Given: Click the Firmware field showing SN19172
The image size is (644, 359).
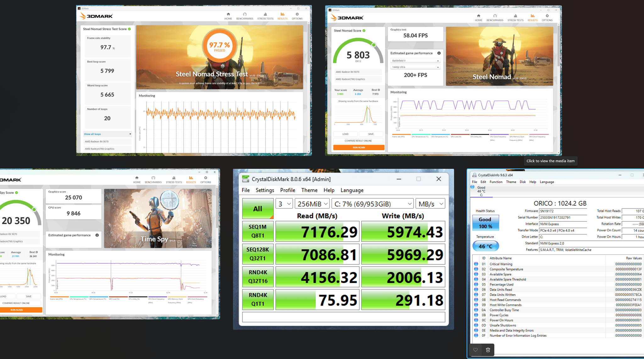Looking at the screenshot, I should point(563,211).
